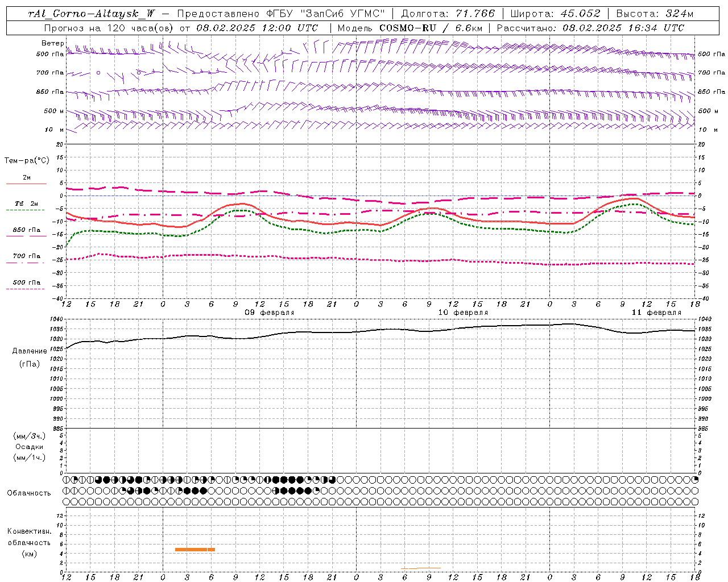Select the 'Долгота: 71.766' header field
This screenshot has width=728, height=582.
click(448, 14)
